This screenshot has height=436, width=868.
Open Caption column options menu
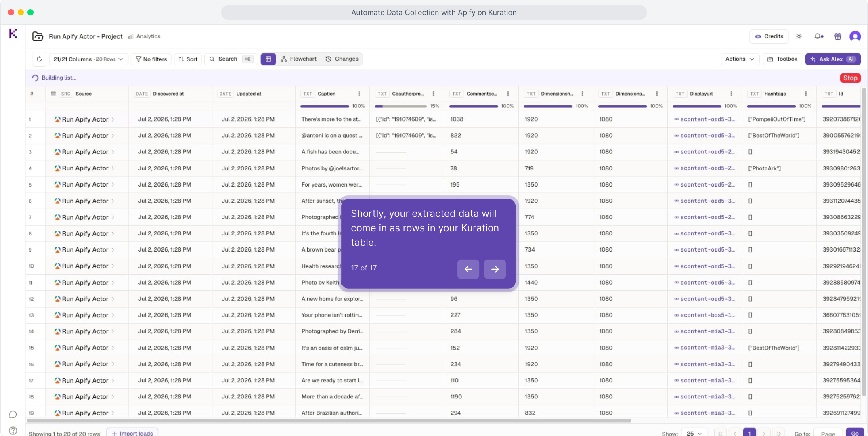(359, 94)
